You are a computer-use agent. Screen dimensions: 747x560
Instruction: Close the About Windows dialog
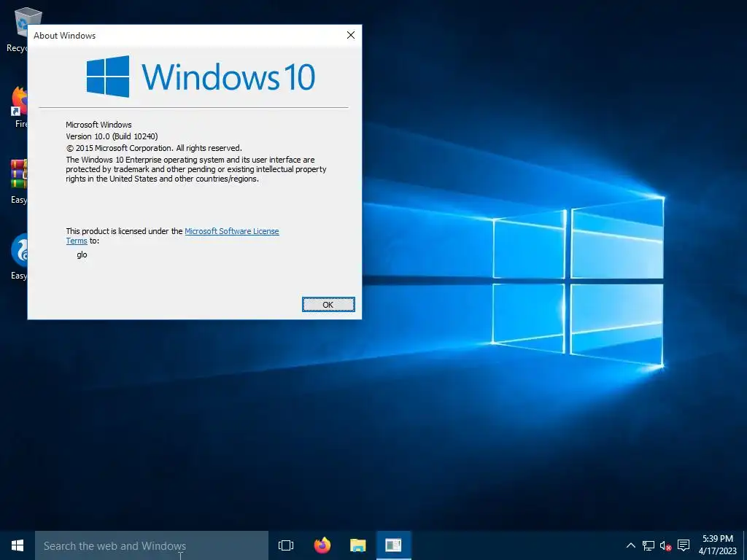tap(351, 35)
